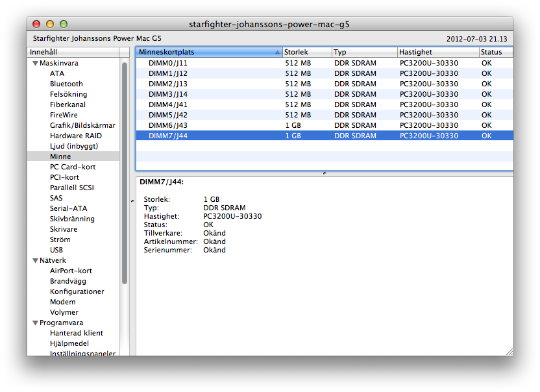This screenshot has height=392, width=540.
Task: Select USB in the sidebar
Action: (56, 250)
